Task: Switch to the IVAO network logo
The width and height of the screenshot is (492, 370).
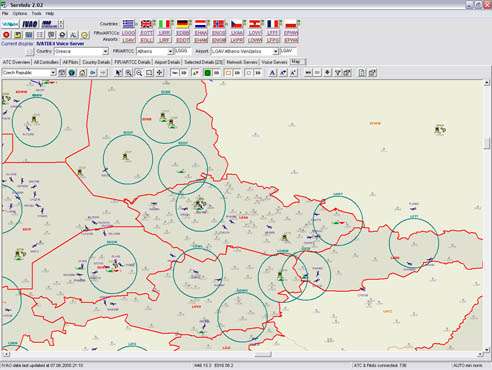Action: click(x=30, y=24)
